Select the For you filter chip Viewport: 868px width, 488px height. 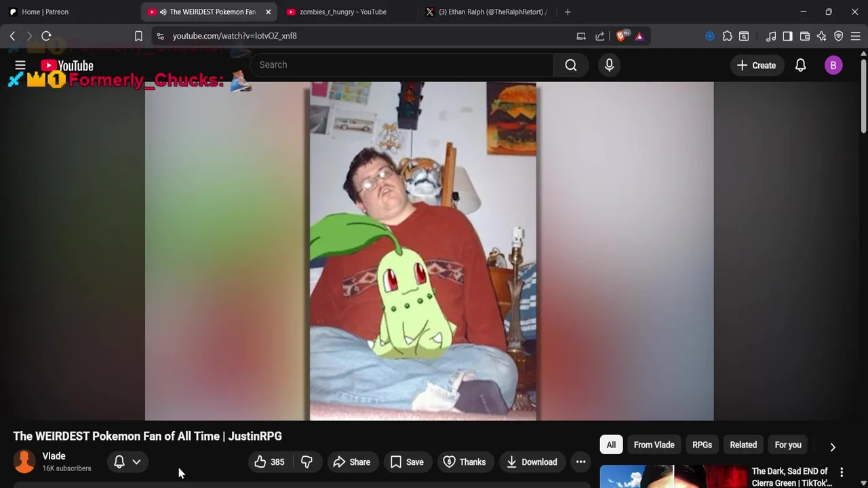(788, 445)
